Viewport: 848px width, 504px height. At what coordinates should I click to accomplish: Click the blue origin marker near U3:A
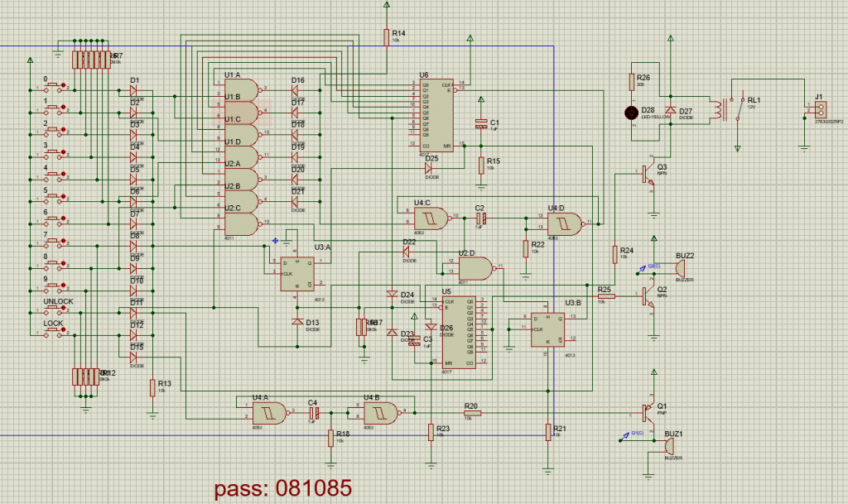click(275, 240)
